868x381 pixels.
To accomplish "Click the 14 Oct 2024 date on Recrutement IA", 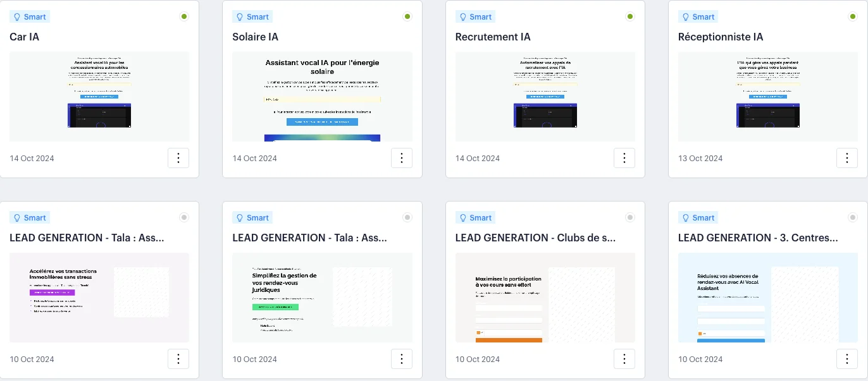I will point(477,158).
